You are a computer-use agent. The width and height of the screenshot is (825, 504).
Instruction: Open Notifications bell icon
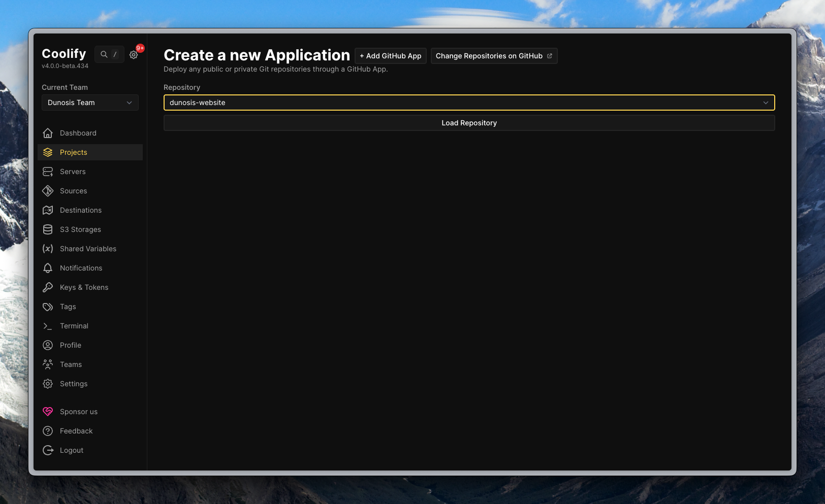48,268
